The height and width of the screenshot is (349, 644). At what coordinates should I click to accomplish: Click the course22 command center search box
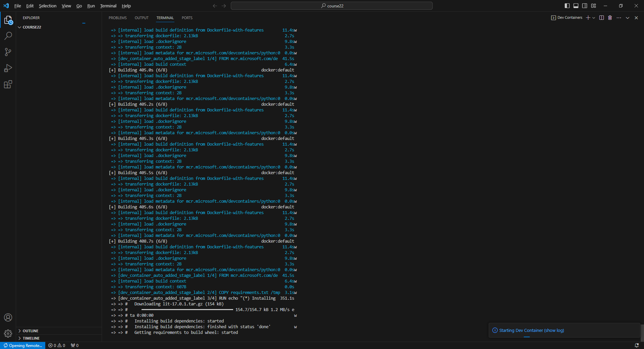[332, 6]
